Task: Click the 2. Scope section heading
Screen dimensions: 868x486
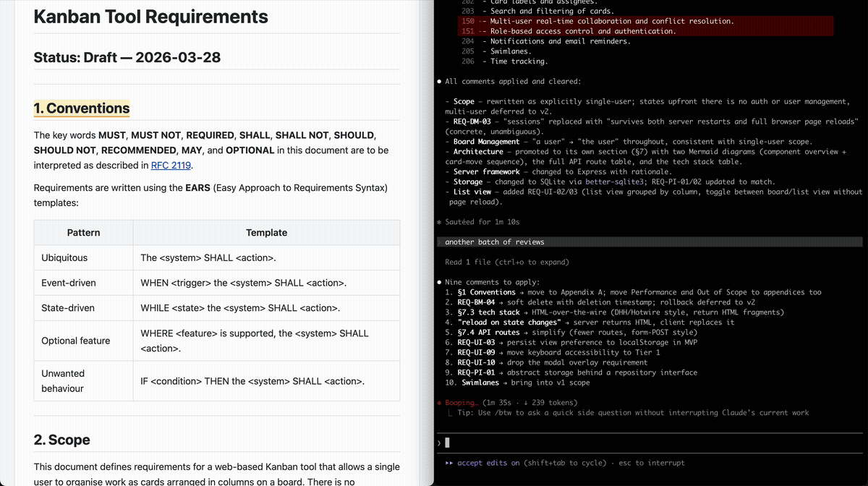Action: click(x=62, y=440)
